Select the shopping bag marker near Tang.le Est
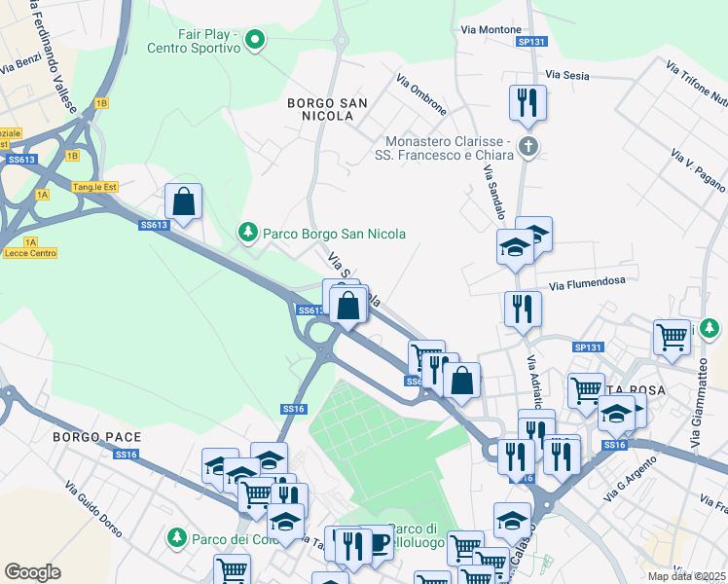 click(x=183, y=202)
